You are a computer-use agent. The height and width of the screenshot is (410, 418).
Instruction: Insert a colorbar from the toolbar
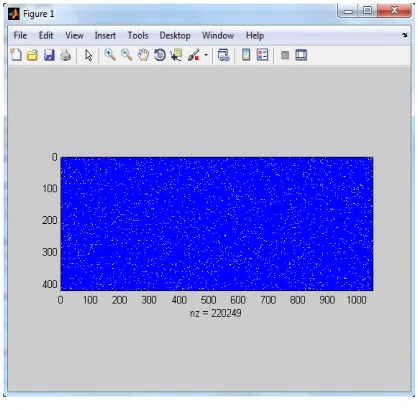point(246,55)
